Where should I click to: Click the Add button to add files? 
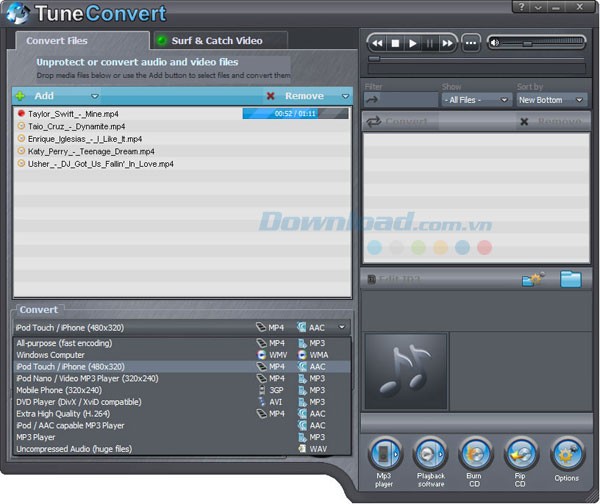(44, 96)
